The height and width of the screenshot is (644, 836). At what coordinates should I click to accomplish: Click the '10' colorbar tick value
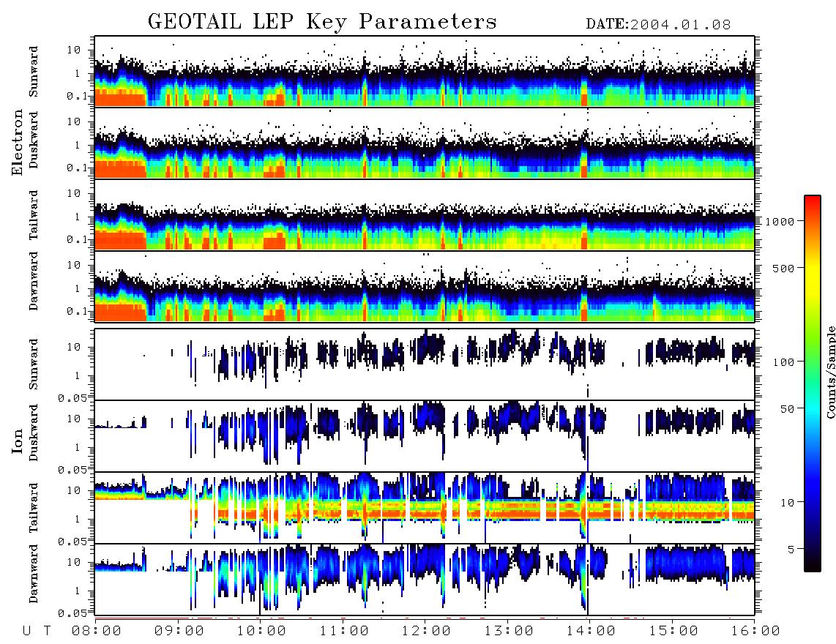point(787,502)
